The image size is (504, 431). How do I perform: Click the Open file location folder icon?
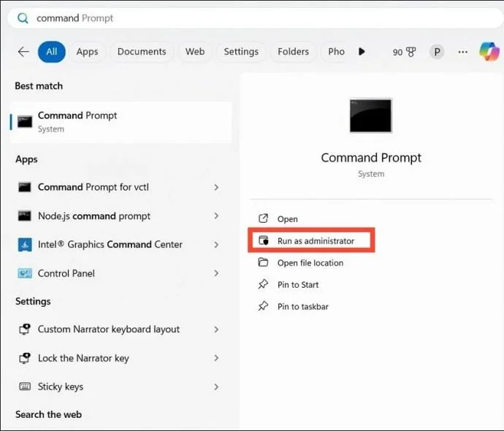(x=263, y=262)
